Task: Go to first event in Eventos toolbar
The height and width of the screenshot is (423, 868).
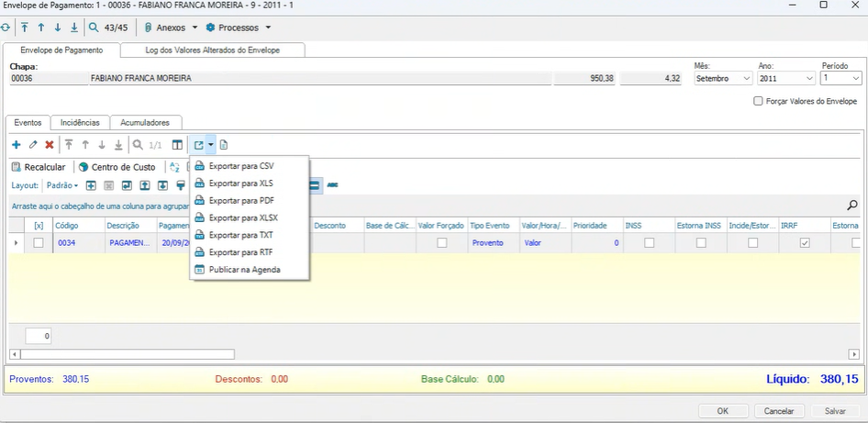Action: tap(69, 145)
